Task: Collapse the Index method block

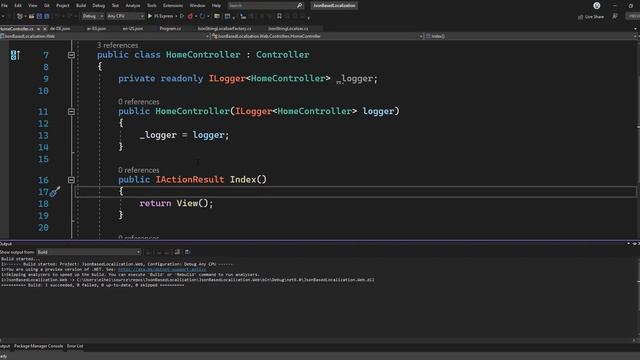Action: coord(71,180)
